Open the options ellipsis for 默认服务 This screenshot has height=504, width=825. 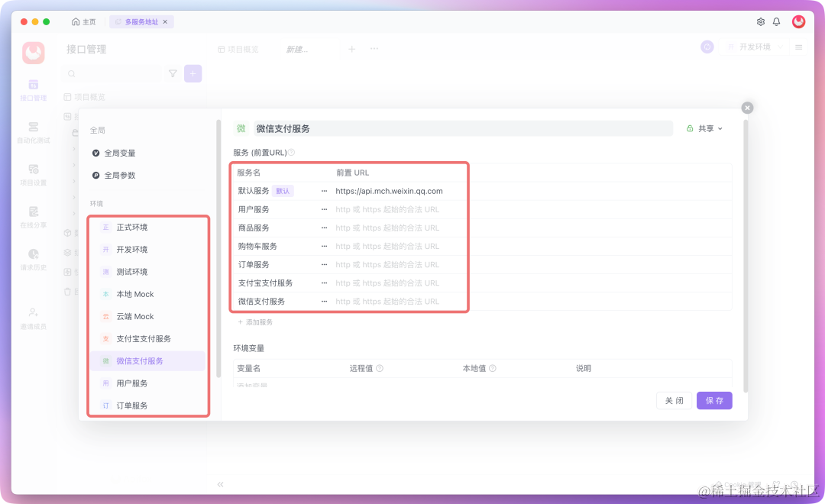click(x=324, y=191)
